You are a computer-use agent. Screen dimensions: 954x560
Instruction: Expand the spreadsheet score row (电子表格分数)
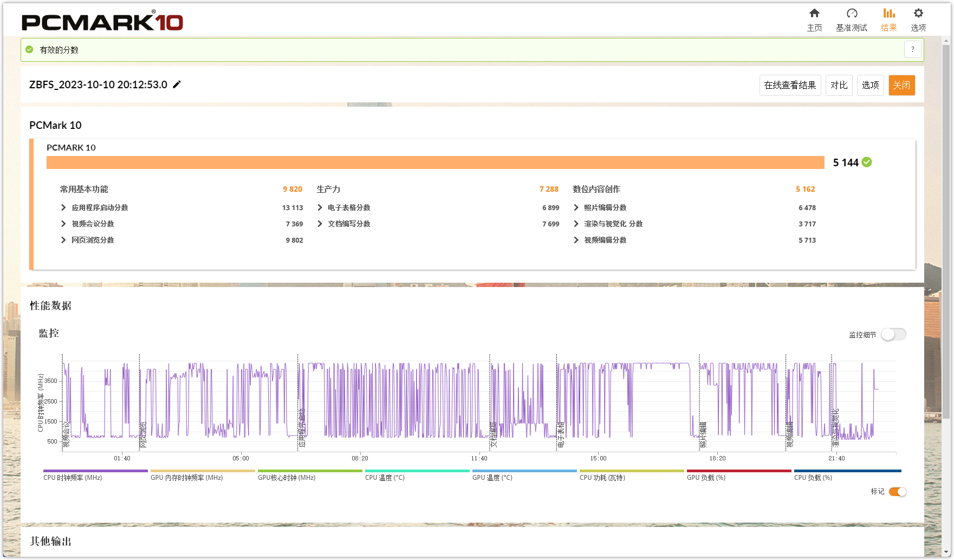click(x=320, y=207)
